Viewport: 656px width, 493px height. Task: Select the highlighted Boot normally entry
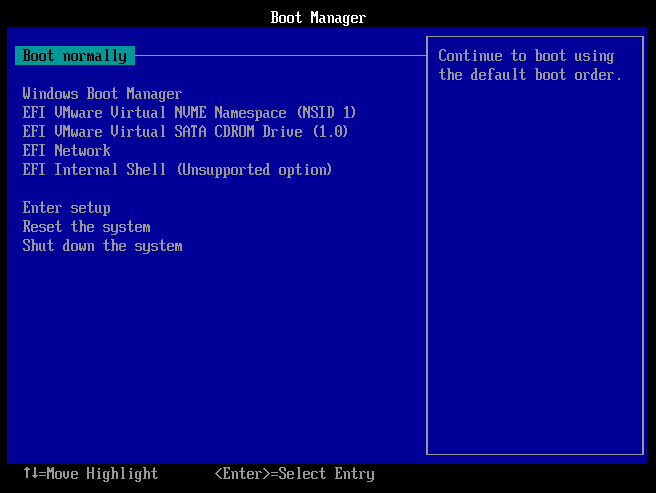pyautogui.click(x=75, y=56)
